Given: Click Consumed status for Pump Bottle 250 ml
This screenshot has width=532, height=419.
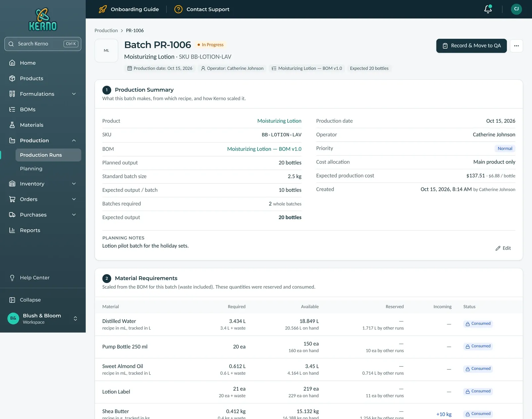Looking at the screenshot, I should [x=478, y=346].
